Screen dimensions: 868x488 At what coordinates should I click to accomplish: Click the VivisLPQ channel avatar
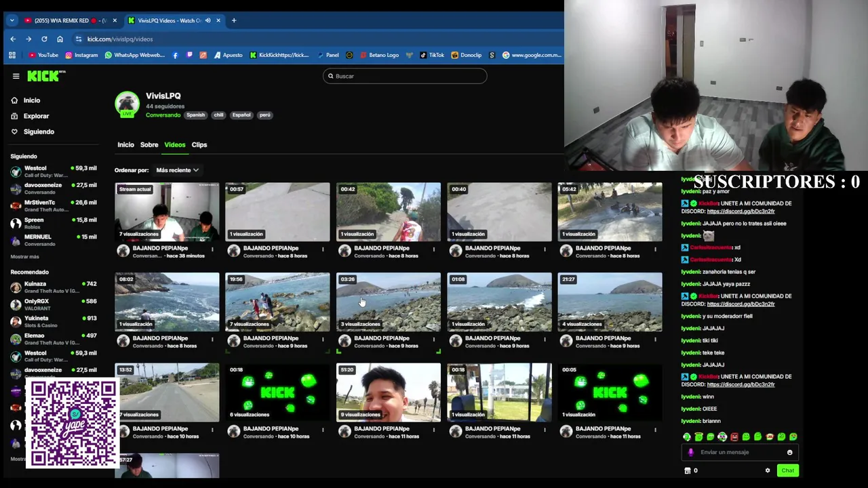[x=127, y=104]
